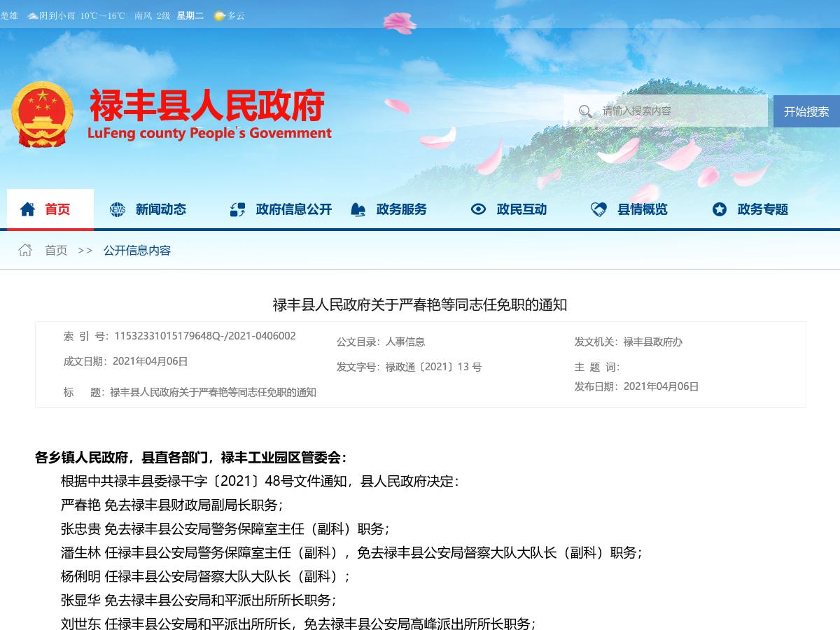This screenshot has height=630, width=840.
Task: Open the 政务专题 menu item
Action: (x=763, y=209)
